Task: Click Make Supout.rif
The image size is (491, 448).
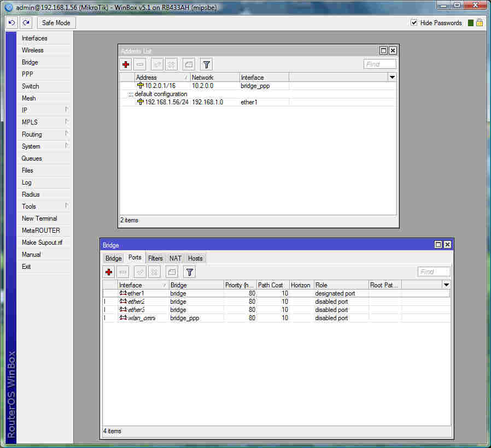Action: click(43, 243)
